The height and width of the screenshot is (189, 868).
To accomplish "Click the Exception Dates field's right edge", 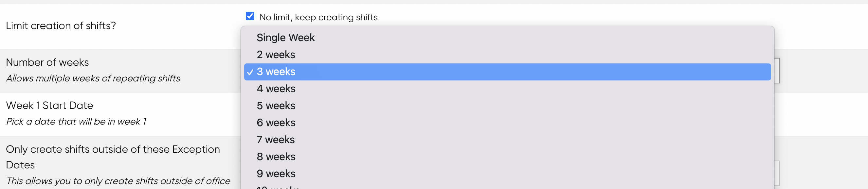I will coord(777,174).
